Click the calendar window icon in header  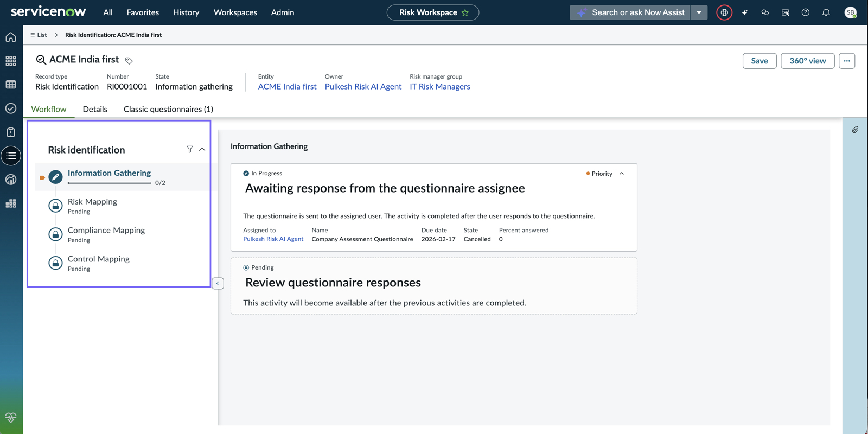(x=786, y=12)
